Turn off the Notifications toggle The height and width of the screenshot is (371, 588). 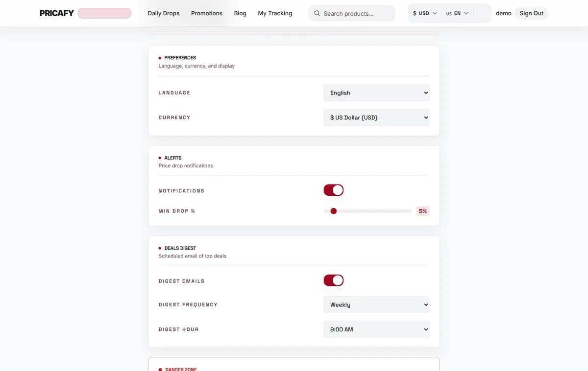point(334,190)
